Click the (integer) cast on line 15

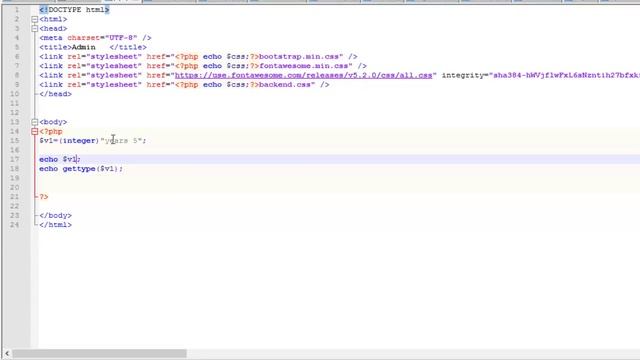pyautogui.click(x=79, y=141)
